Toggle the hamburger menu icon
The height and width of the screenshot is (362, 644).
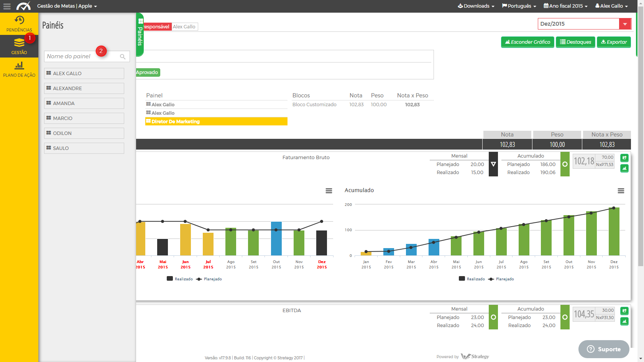[7, 6]
